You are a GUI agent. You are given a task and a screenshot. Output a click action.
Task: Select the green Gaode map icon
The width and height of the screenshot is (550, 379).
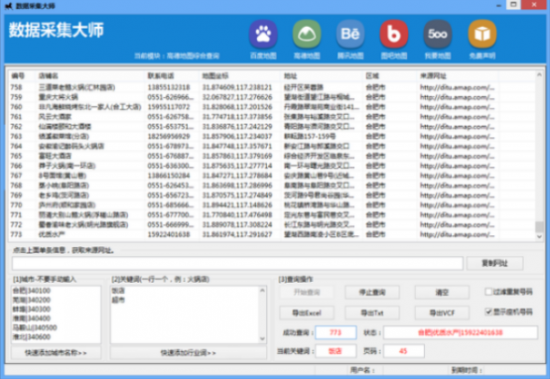tap(307, 34)
